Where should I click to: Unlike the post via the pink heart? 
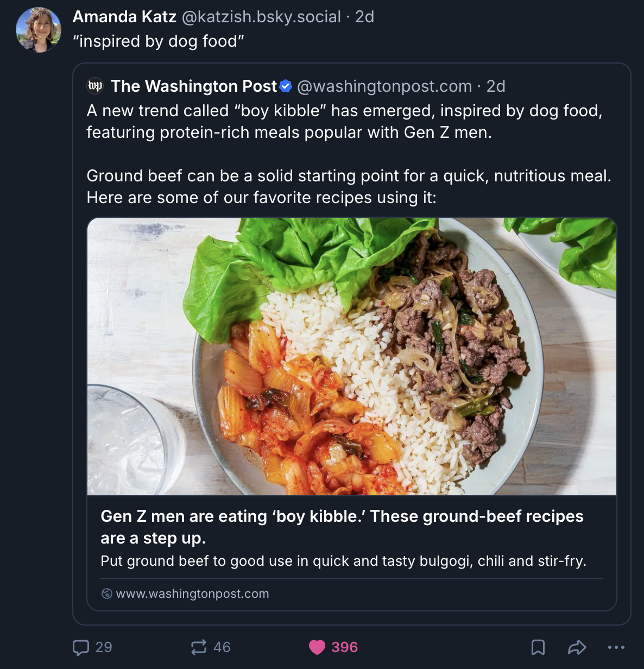click(x=317, y=647)
